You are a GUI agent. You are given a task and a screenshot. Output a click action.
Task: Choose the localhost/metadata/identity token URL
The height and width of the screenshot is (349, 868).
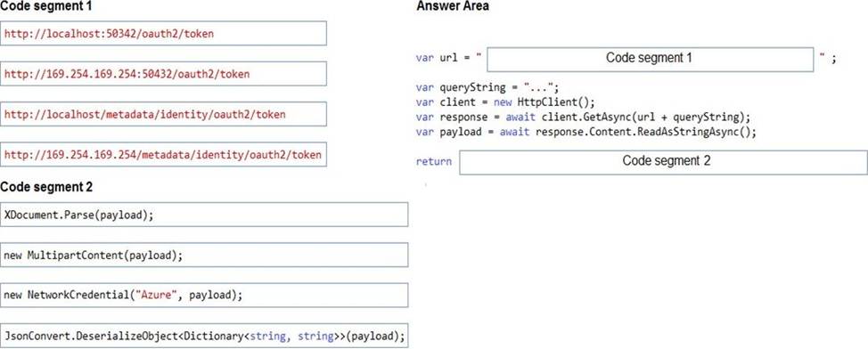point(163,114)
